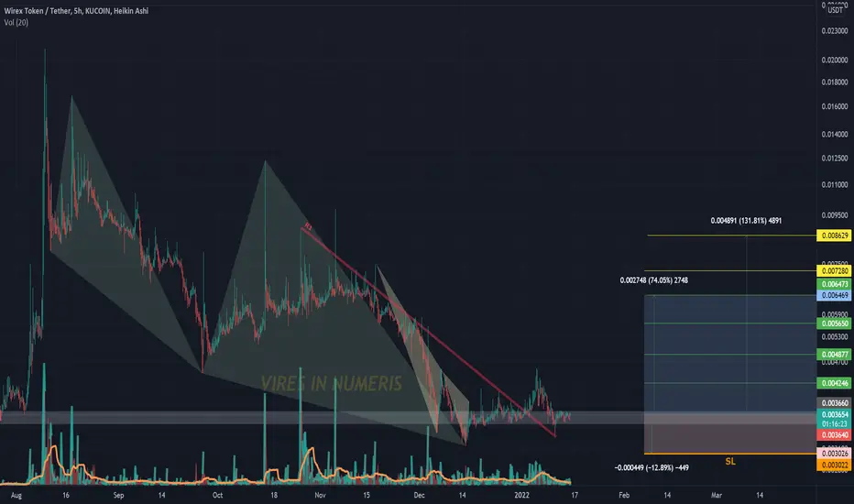Click the 15 date label on time axis

[x=367, y=495]
